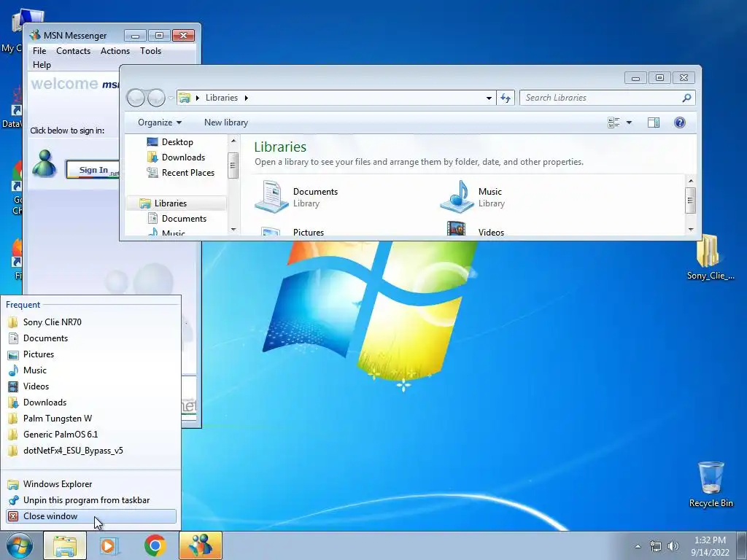Click the Sign In button in MSN Messenger

coord(93,170)
